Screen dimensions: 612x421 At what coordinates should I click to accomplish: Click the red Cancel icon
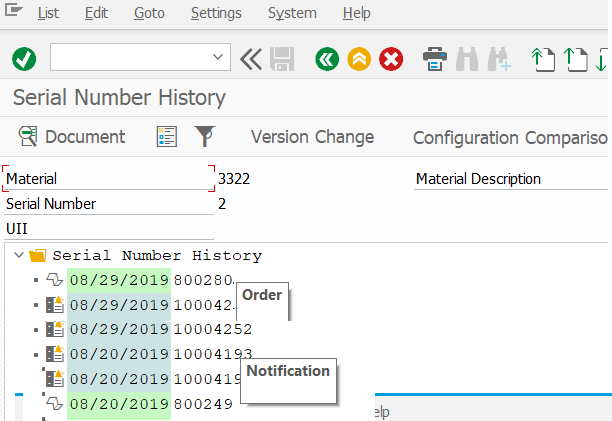tap(391, 59)
